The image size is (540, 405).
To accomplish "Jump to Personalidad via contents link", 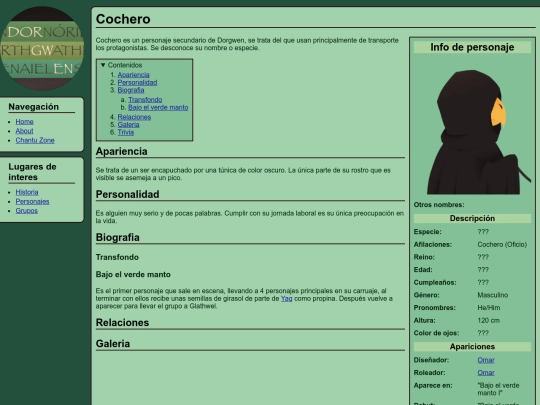I will 137,82.
